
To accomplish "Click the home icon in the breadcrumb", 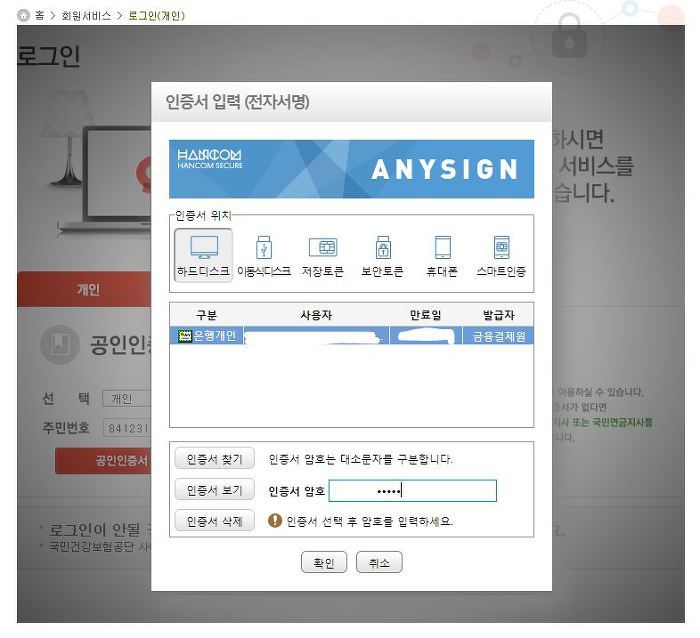I will tap(23, 16).
